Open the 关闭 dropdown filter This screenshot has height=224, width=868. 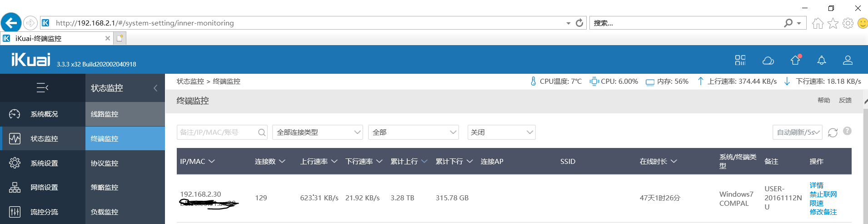[x=501, y=132]
